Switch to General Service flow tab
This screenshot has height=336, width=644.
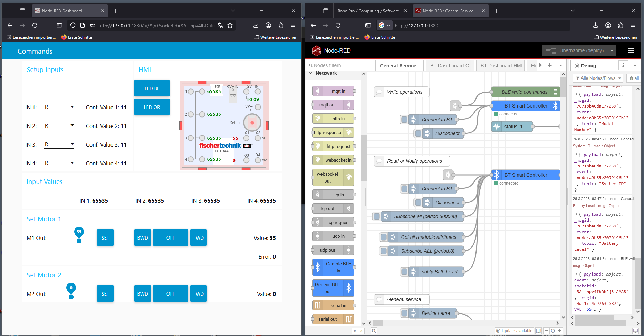coord(398,66)
